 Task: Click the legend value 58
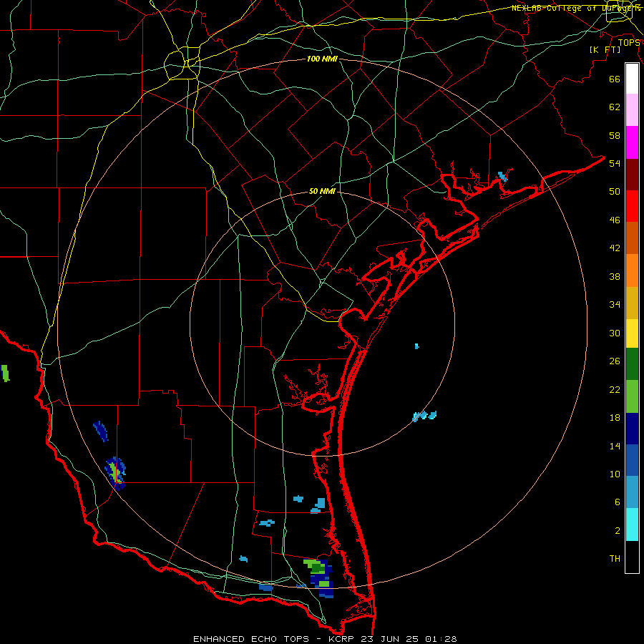(x=615, y=135)
